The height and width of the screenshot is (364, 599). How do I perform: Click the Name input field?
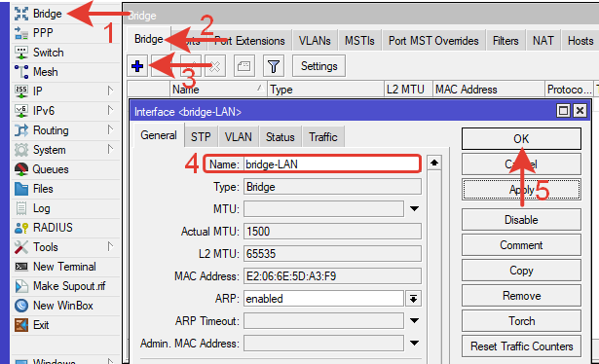(331, 164)
